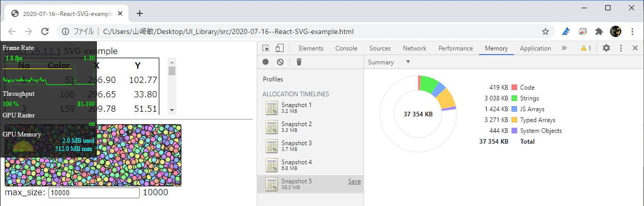Open DevTools customize three-dot menu
The width and height of the screenshot is (644, 206).
[621, 48]
